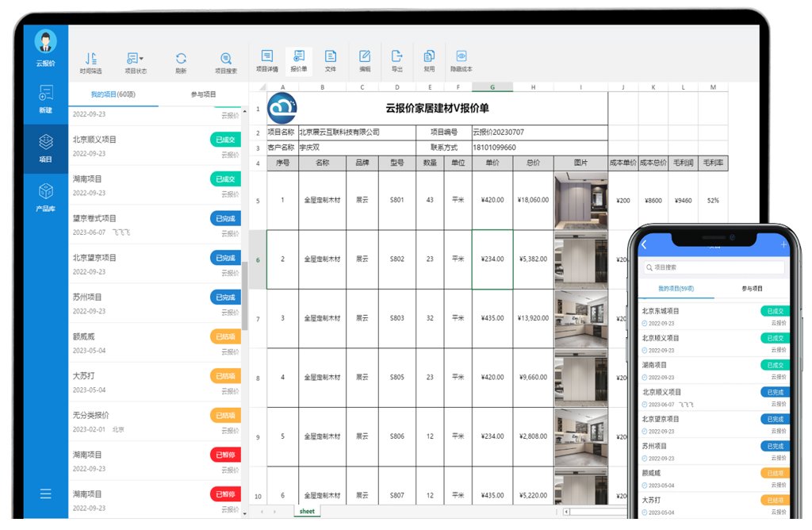Open 北京顺义项目 in the desktop list
The image size is (812, 530).
tap(155, 146)
